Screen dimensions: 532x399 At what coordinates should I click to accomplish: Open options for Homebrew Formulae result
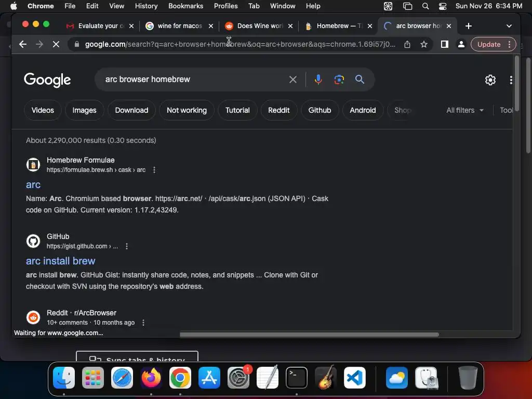(x=154, y=170)
